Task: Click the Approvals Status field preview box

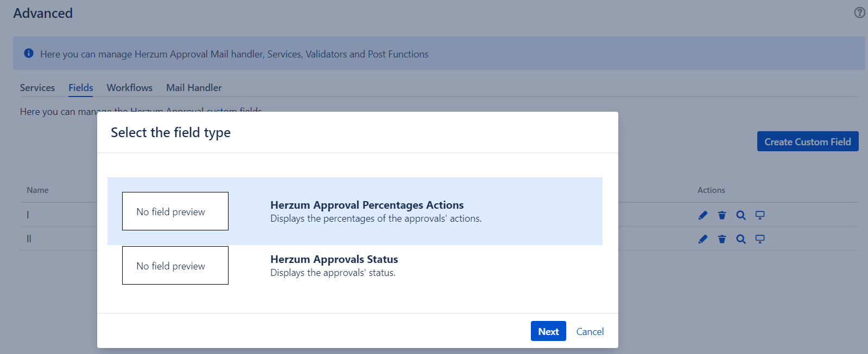Action: click(175, 266)
